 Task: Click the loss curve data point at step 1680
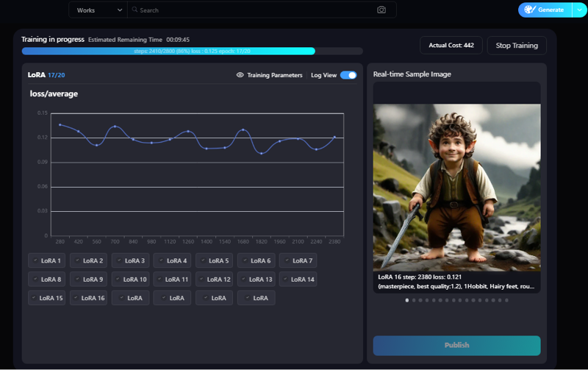243,130
